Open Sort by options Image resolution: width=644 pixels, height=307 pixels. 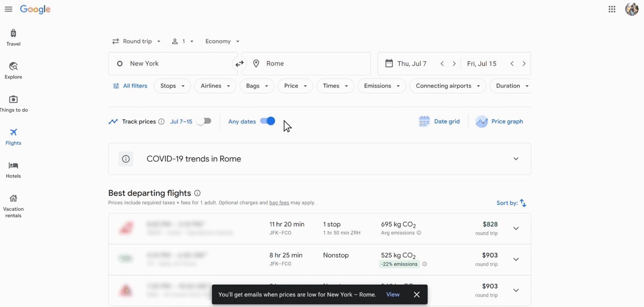512,203
